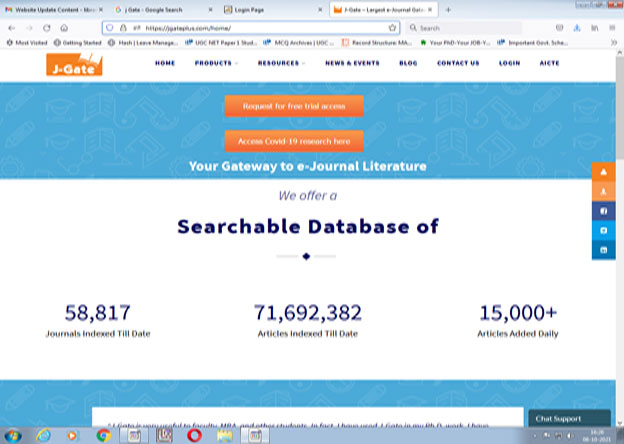The width and height of the screenshot is (624, 444).
Task: Open the browser home page icon
Action: click(x=64, y=28)
